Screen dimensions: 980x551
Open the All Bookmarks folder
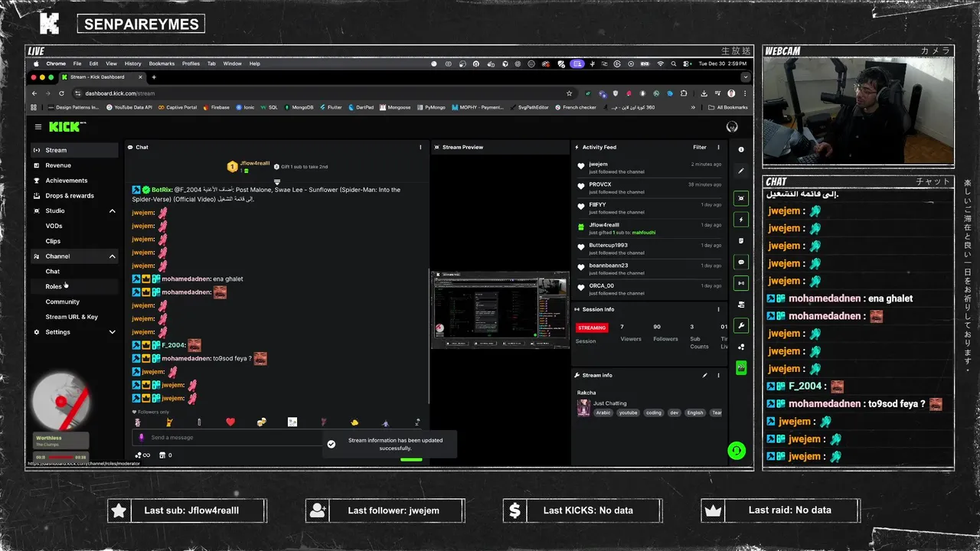click(727, 107)
